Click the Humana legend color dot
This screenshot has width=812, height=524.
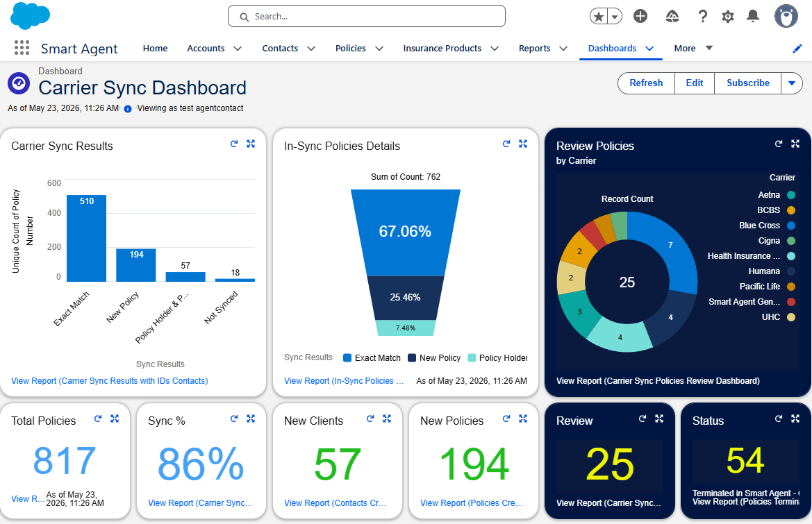pyautogui.click(x=790, y=271)
